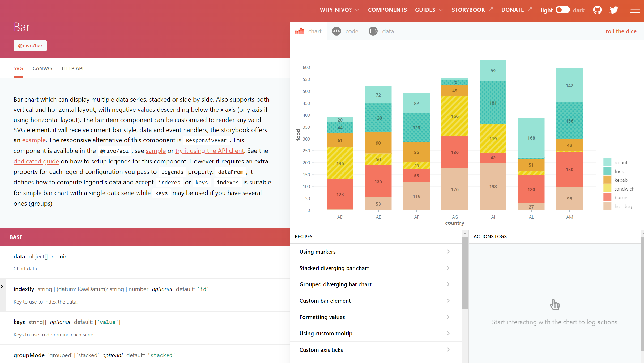Open the example link
This screenshot has height=363, width=644.
(x=34, y=140)
